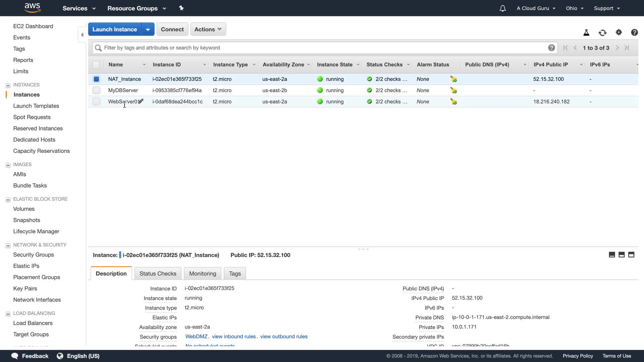644x362 pixels.
Task: Click the notifications bell icon
Action: pos(502,8)
